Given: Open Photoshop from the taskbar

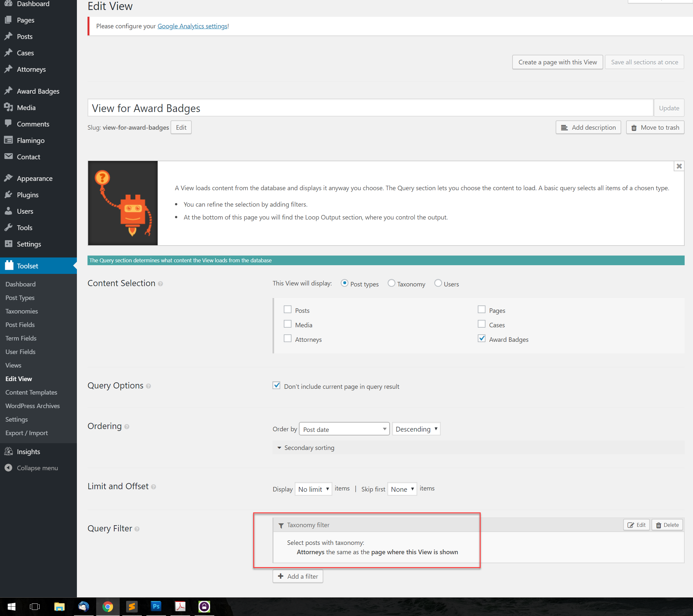Looking at the screenshot, I should click(x=156, y=606).
